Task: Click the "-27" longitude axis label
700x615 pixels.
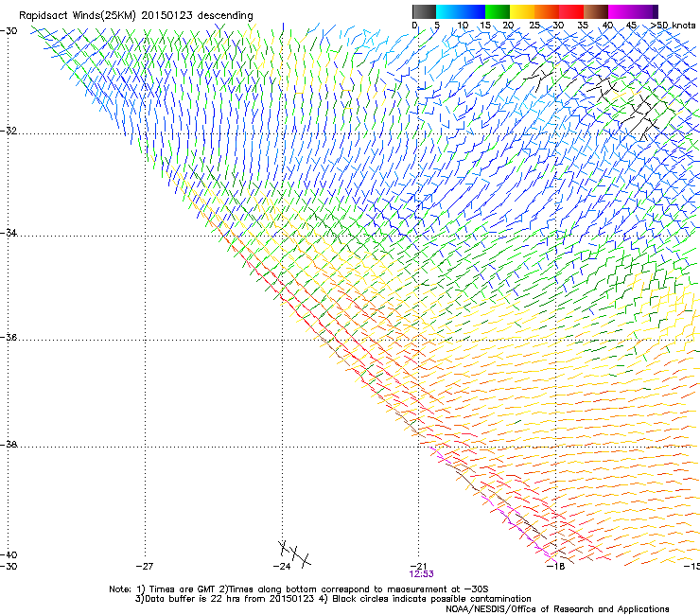Action: click(x=145, y=566)
